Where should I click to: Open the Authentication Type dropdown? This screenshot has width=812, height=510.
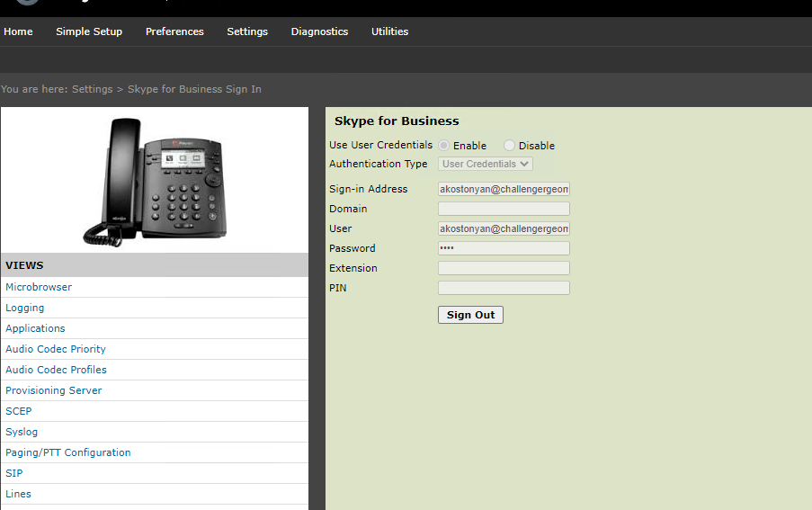[486, 164]
